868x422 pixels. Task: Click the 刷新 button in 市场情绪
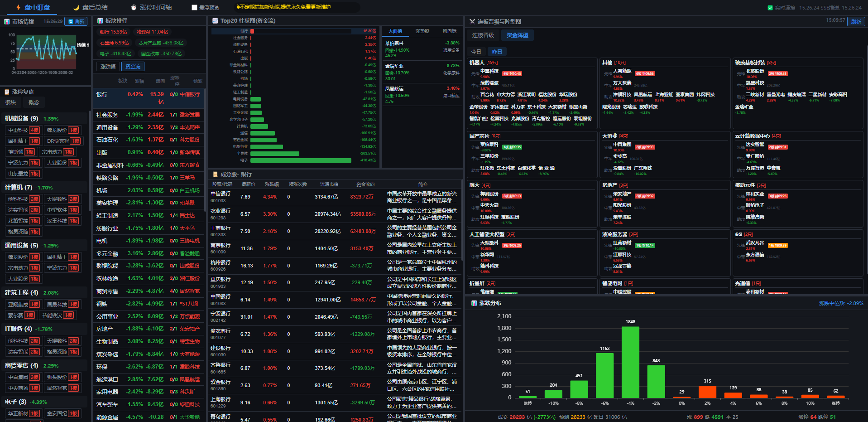pos(76,21)
